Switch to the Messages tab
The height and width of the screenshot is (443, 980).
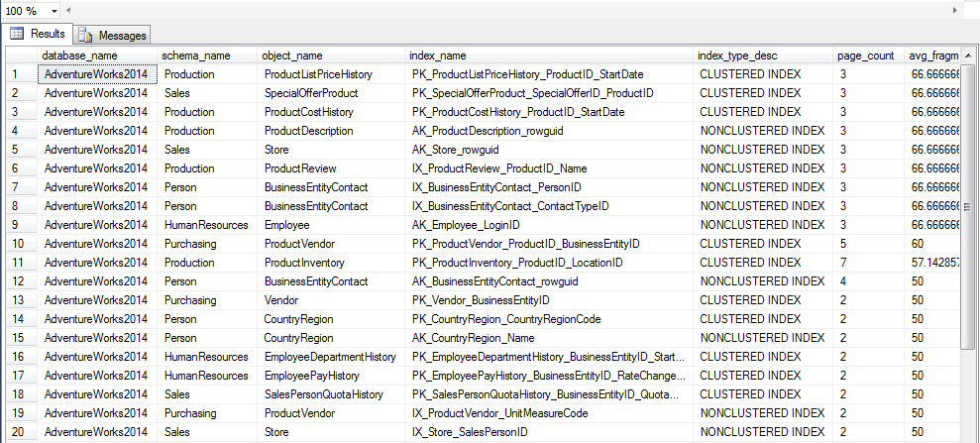coord(113,36)
